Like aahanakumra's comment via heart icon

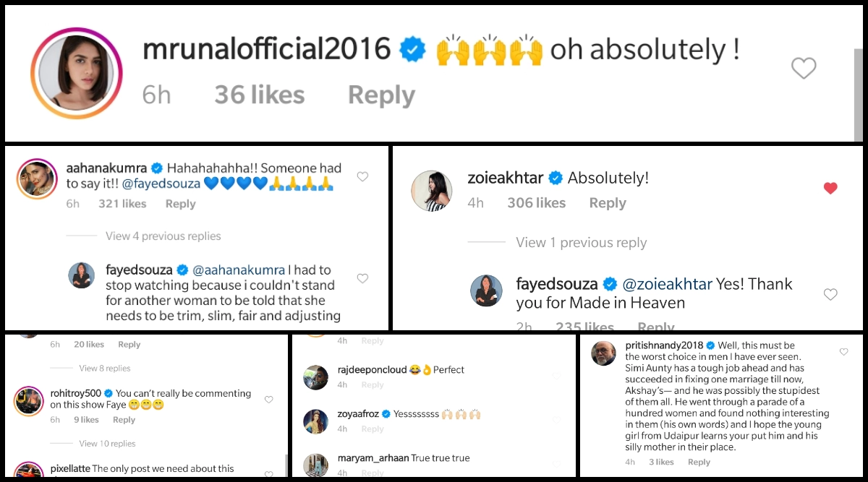point(363,176)
